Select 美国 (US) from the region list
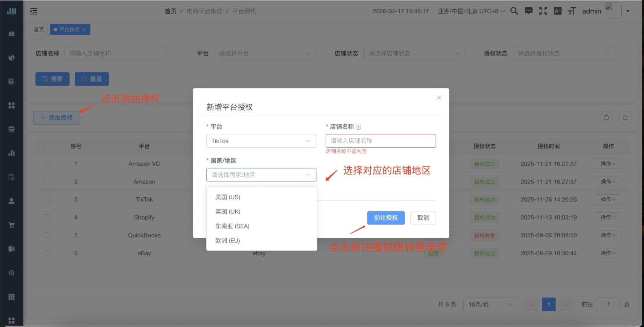Image resolution: width=644 pixels, height=327 pixels. pyautogui.click(x=261, y=197)
